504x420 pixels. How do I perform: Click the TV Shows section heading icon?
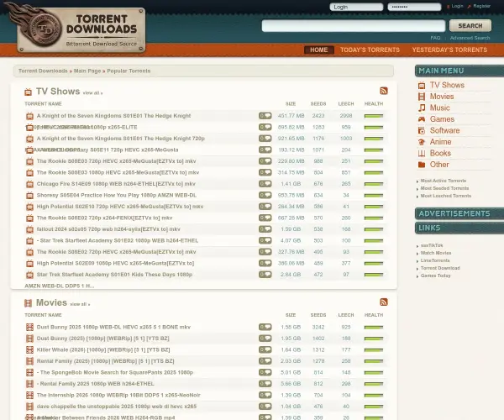[29, 92]
